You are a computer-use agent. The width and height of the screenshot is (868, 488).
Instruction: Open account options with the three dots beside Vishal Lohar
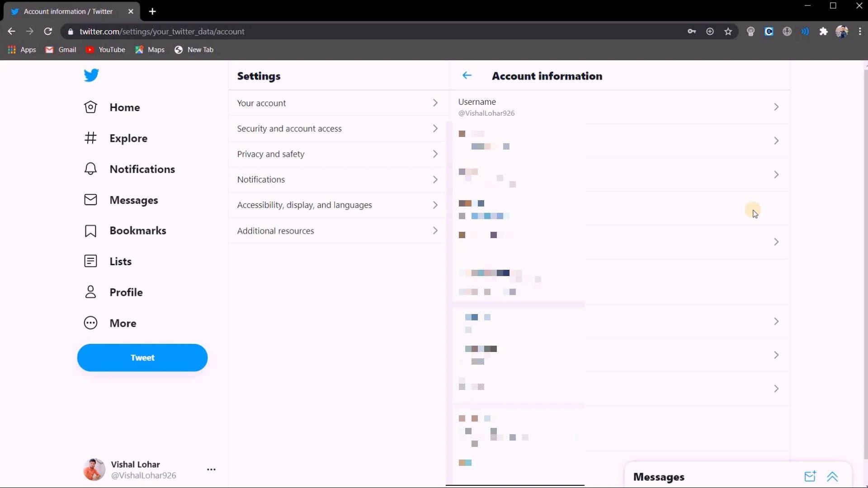[x=211, y=469]
